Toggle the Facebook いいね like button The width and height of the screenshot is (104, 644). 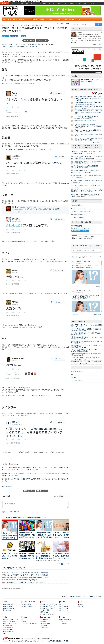coord(14,36)
